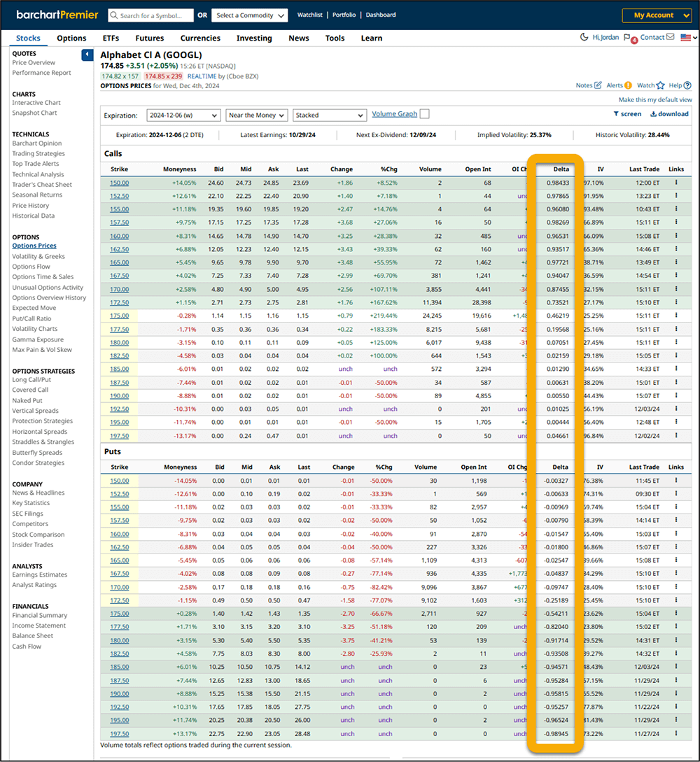The image size is (700, 762).
Task: Click My Account button
Action: tap(657, 15)
